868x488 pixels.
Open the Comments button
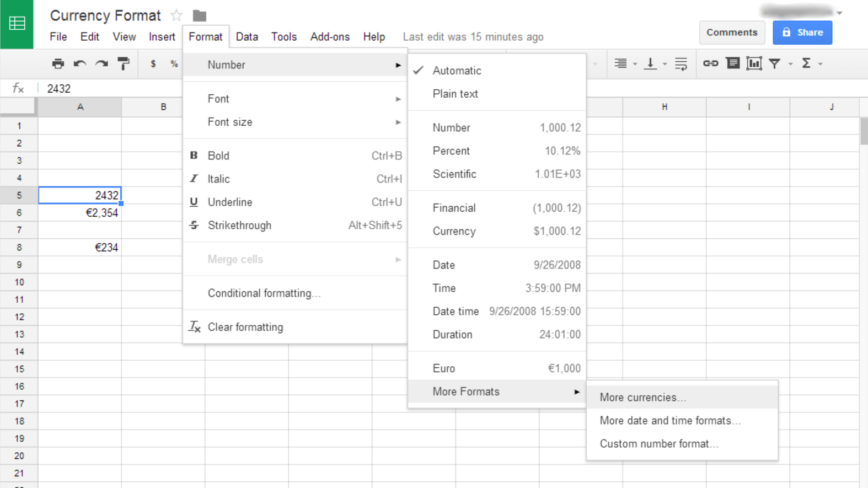click(732, 33)
